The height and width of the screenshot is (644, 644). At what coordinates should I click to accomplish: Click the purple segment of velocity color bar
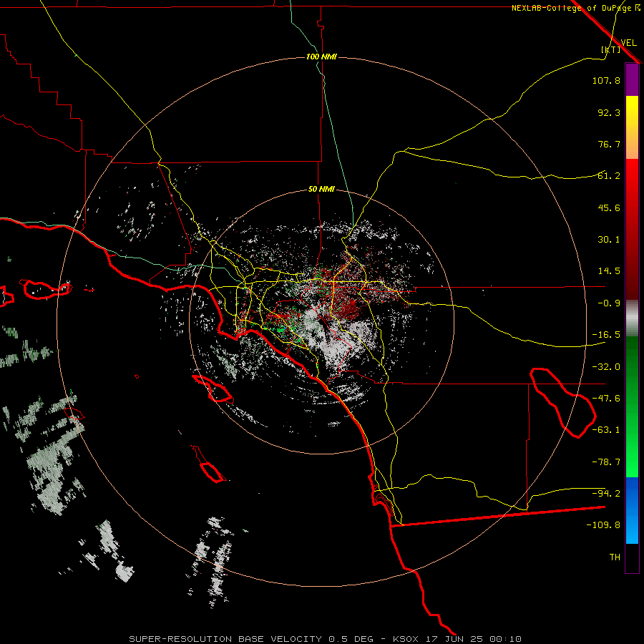pyautogui.click(x=632, y=80)
